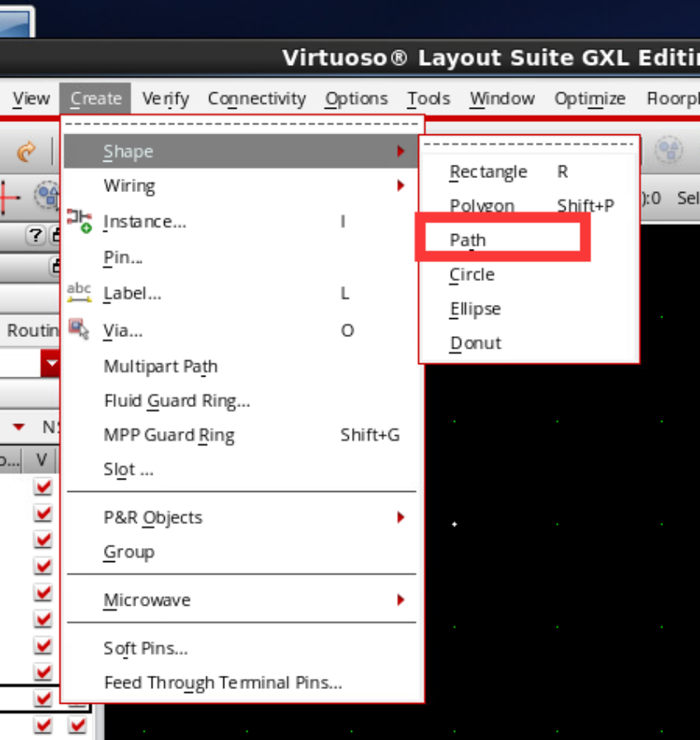Select Slot ... menu entry

click(x=241, y=469)
